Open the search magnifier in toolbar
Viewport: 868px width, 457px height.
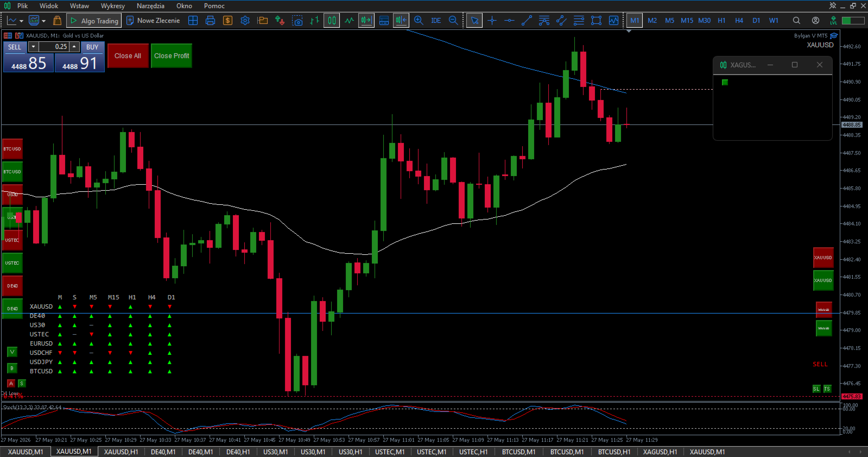coord(796,21)
